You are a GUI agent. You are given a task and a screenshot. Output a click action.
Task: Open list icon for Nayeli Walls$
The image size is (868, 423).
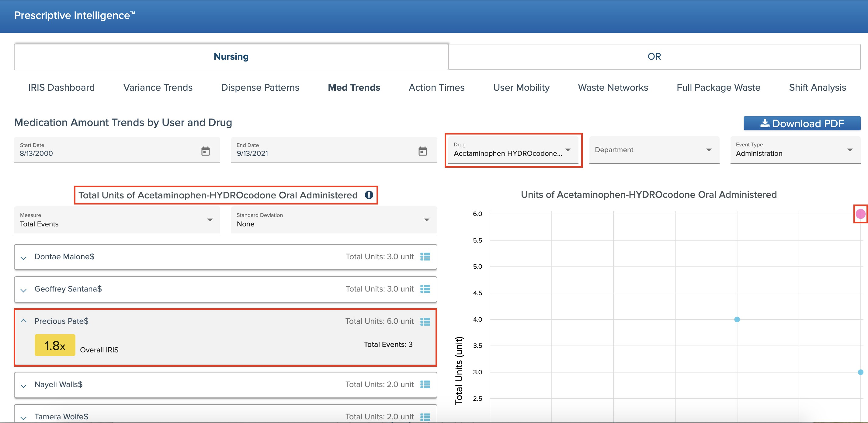click(425, 385)
